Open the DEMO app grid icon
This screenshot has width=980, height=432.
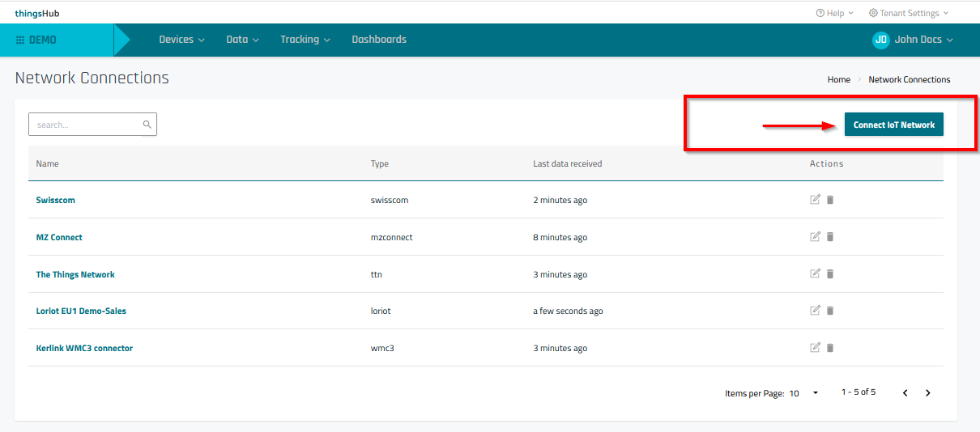[20, 40]
